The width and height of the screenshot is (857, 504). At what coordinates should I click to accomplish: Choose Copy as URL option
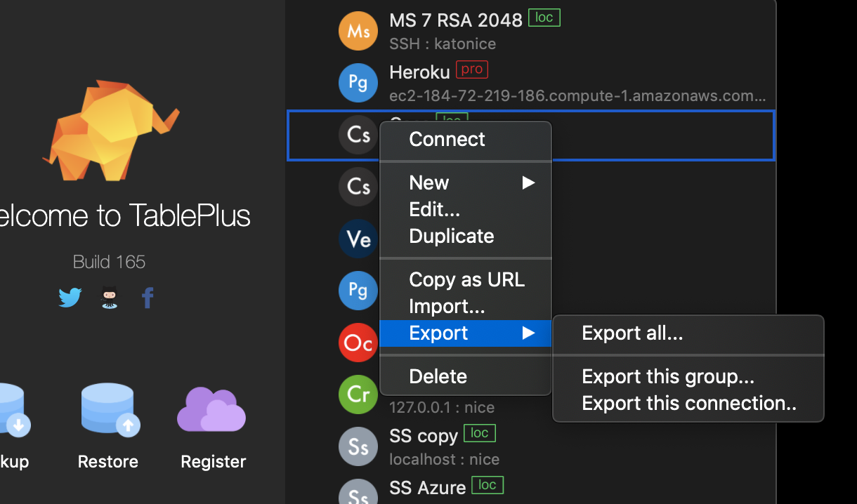point(466,279)
